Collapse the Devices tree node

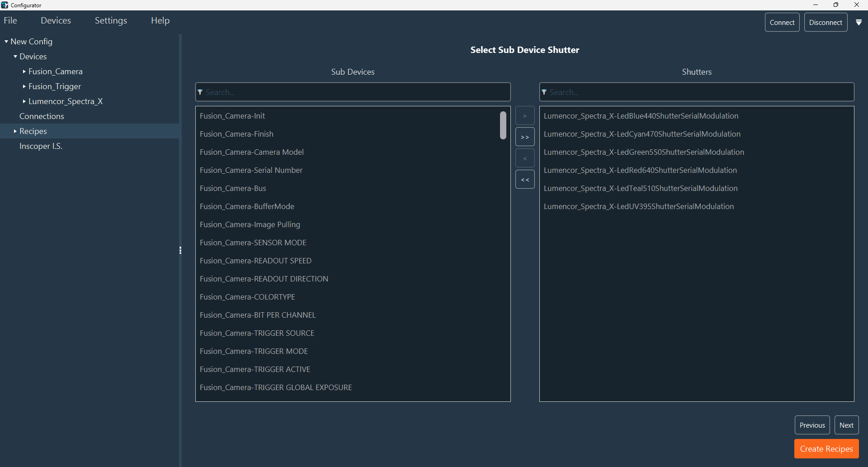15,57
